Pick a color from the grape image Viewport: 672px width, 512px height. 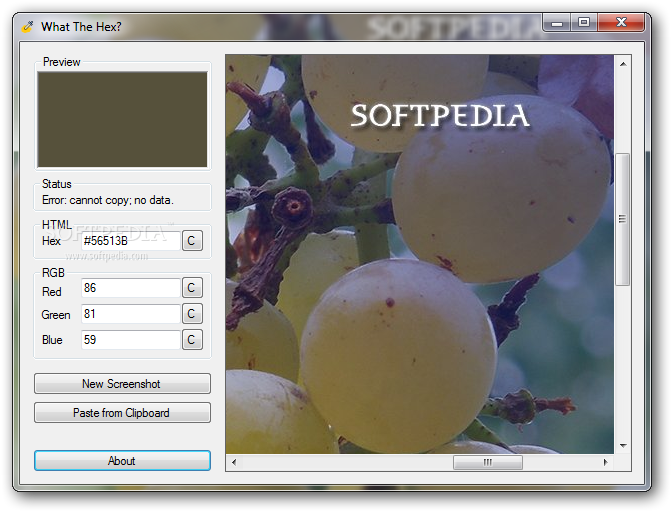click(420, 254)
